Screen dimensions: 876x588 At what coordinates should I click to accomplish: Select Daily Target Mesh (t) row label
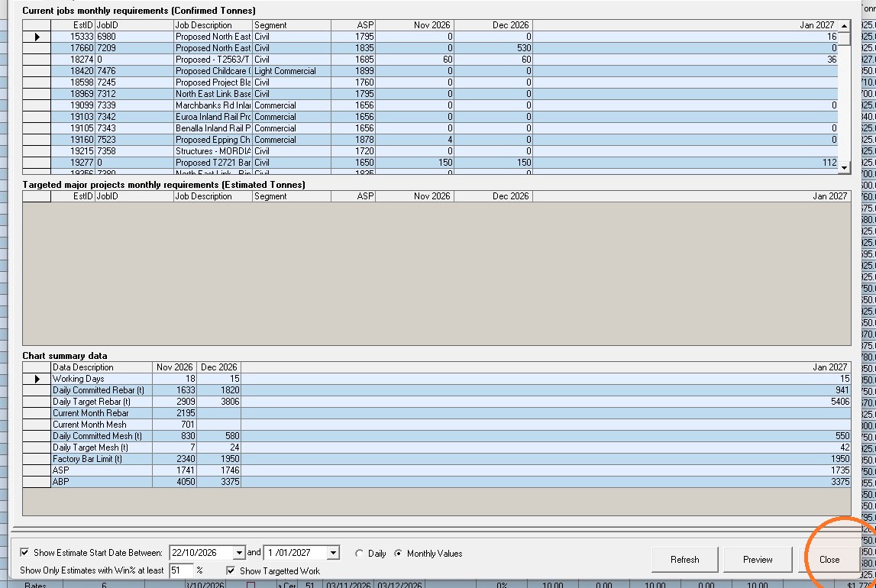tap(102, 447)
